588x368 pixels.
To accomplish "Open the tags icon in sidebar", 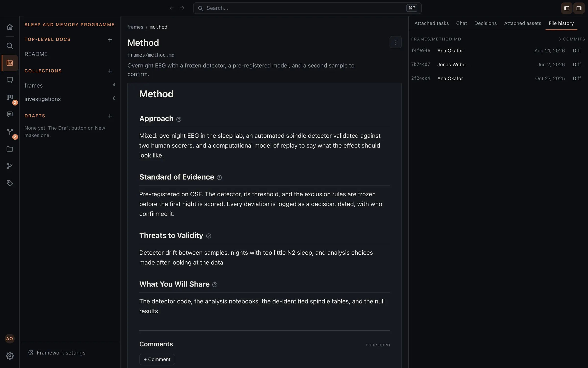I will coord(10,183).
